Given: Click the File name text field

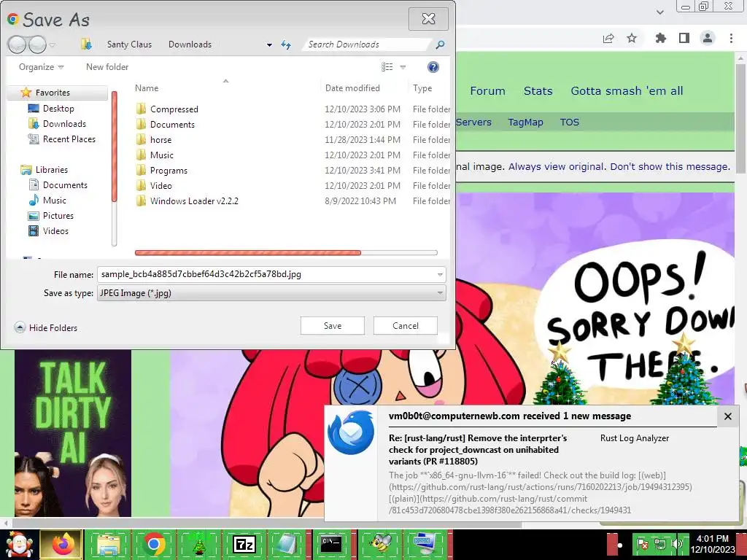Looking at the screenshot, I should (x=266, y=274).
